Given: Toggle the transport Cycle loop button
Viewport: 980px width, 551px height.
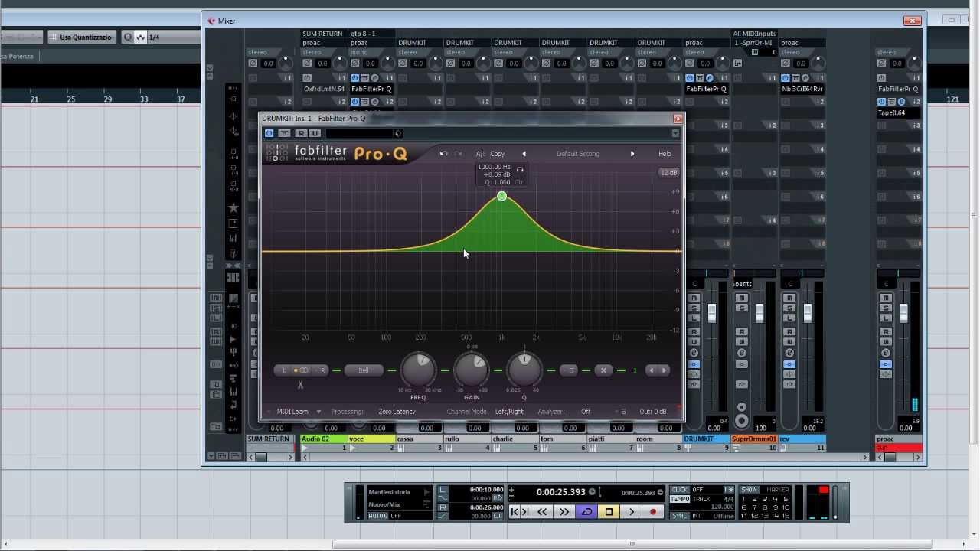Looking at the screenshot, I should pyautogui.click(x=586, y=512).
